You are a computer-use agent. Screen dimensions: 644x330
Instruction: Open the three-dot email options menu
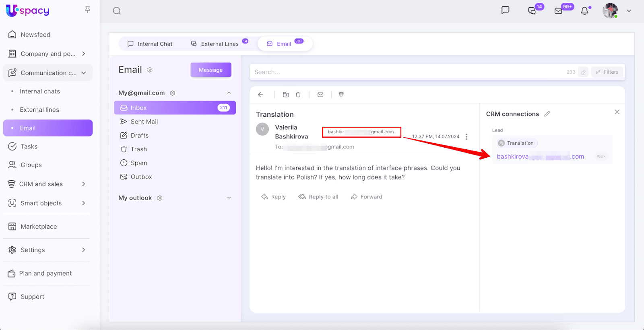point(466,137)
